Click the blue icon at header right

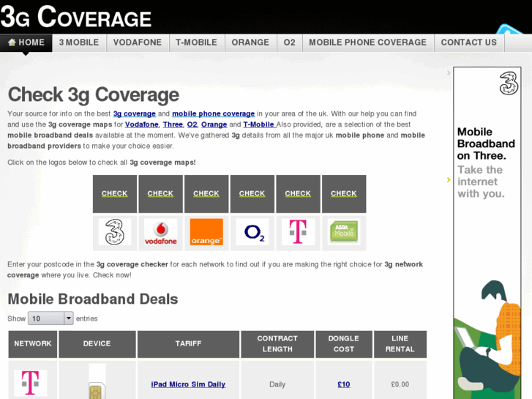coord(509,29)
